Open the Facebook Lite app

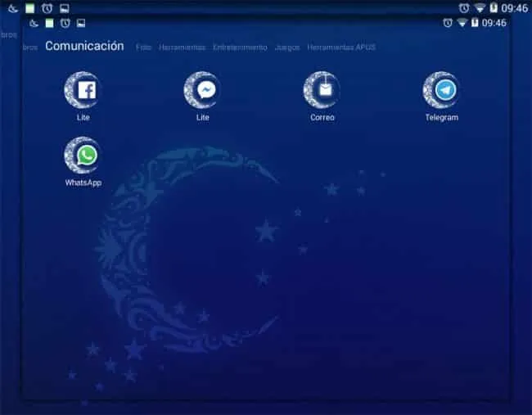(83, 90)
